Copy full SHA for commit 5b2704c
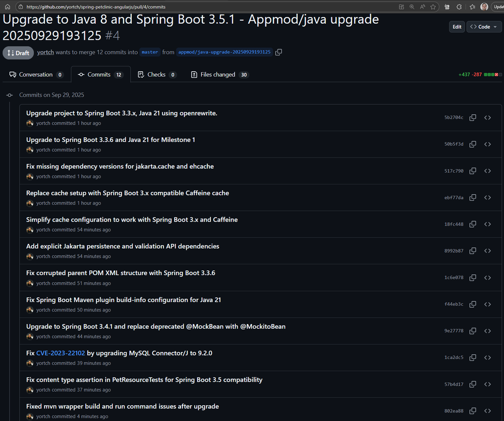Screen dimensions: 504x421 (x=473, y=118)
